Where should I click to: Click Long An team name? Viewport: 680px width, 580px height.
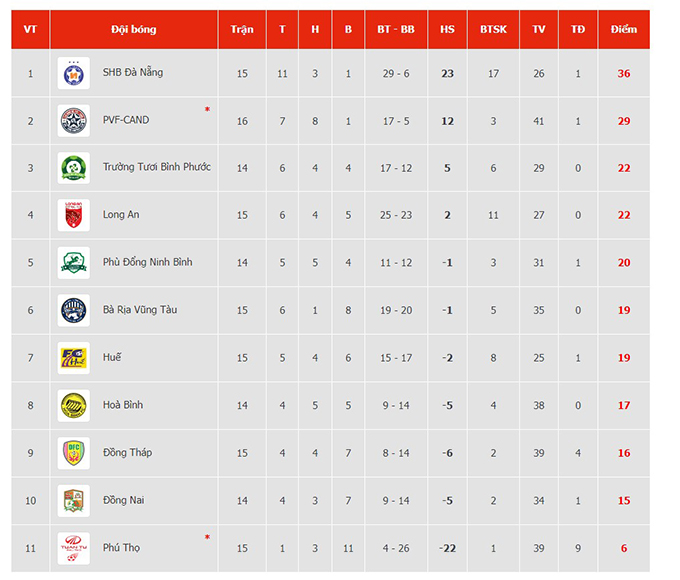121,214
